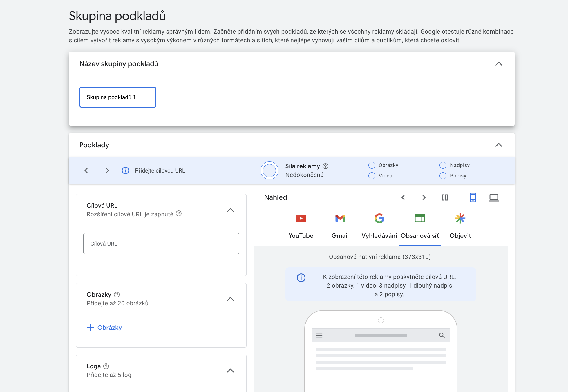Select the Videa radio indicator
Image resolution: width=568 pixels, height=392 pixels.
click(372, 176)
